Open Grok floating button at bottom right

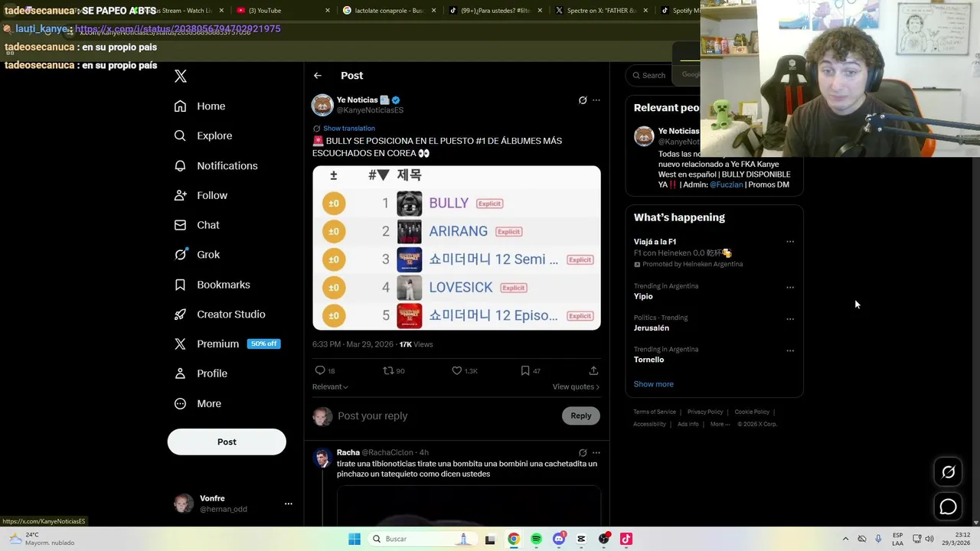[x=948, y=472]
